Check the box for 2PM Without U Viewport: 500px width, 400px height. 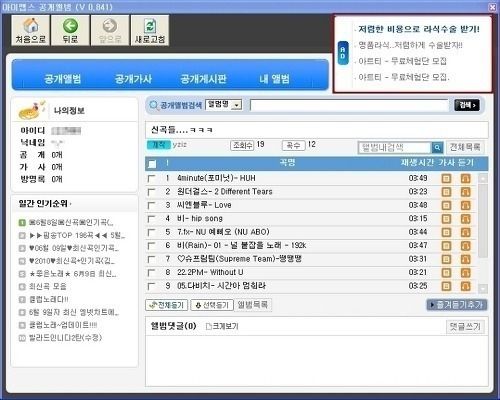[151, 273]
